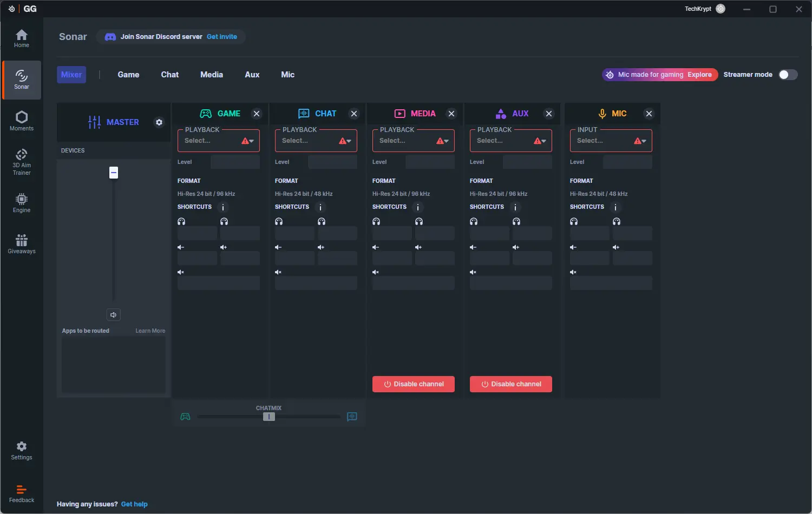Viewport: 812px width, 514px height.
Task: Open AUX playback device dropdown
Action: tap(511, 141)
